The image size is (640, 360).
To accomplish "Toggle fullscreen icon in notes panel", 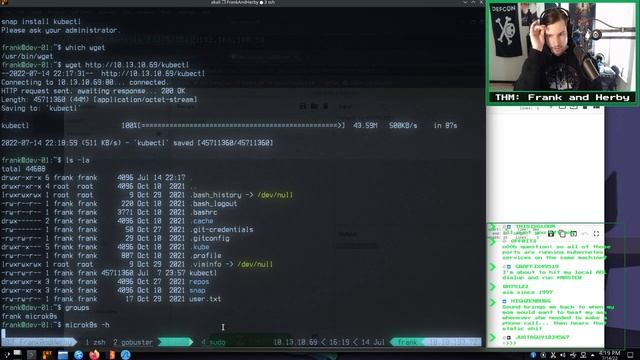I will click(x=596, y=233).
